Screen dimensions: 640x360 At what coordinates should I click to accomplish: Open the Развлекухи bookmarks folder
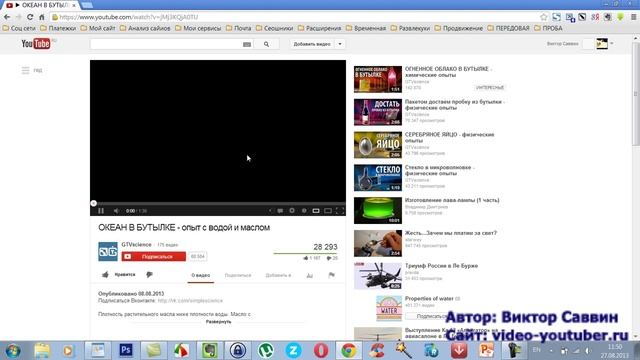[410, 28]
